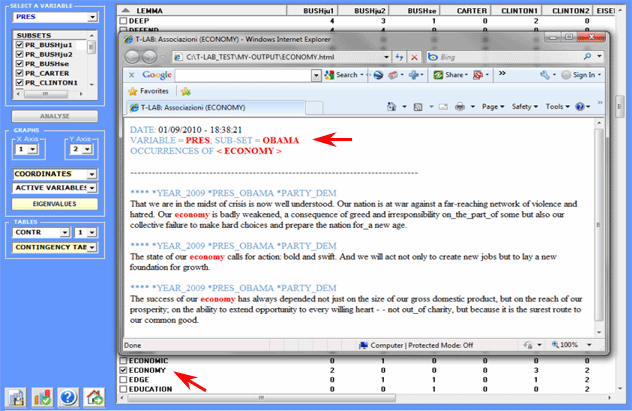Click the Read Mail icon
Image resolution: width=632 pixels, height=411 pixels.
443,107
